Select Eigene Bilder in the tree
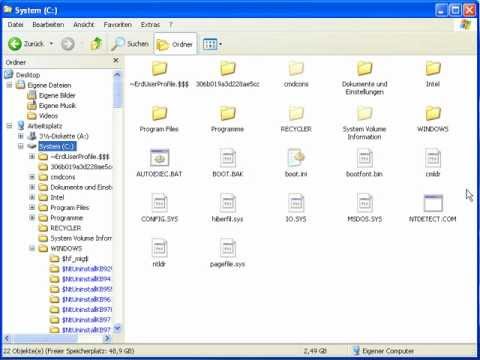Image resolution: width=480 pixels, height=360 pixels. [57, 95]
